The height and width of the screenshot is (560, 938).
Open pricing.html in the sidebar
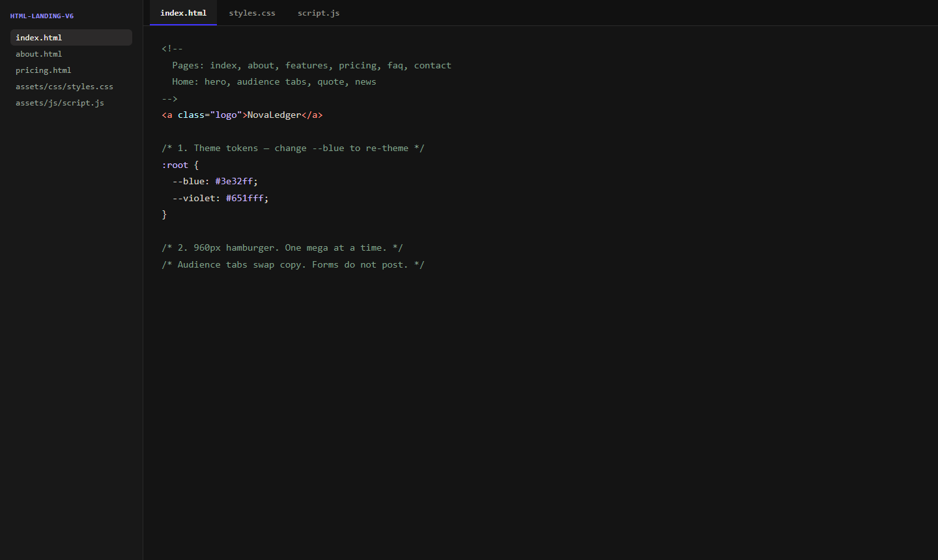(71, 70)
